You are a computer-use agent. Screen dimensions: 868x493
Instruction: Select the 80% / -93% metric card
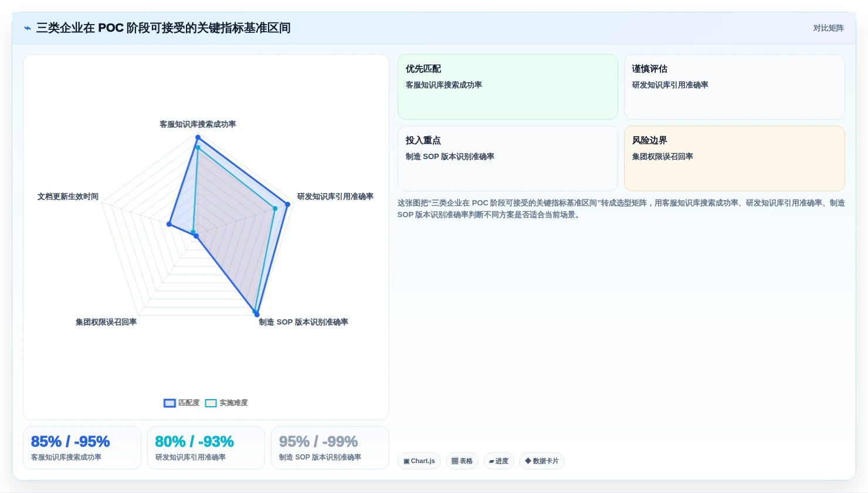tap(206, 448)
